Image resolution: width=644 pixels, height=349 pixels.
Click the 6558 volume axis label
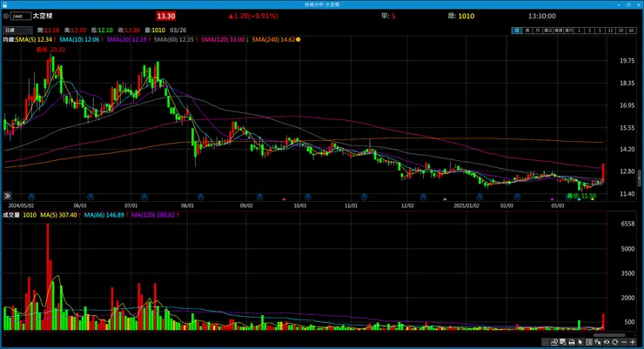(x=628, y=225)
